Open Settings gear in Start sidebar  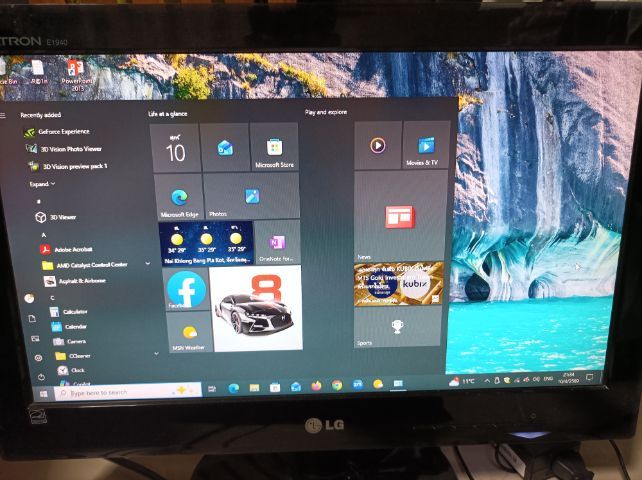click(x=38, y=358)
